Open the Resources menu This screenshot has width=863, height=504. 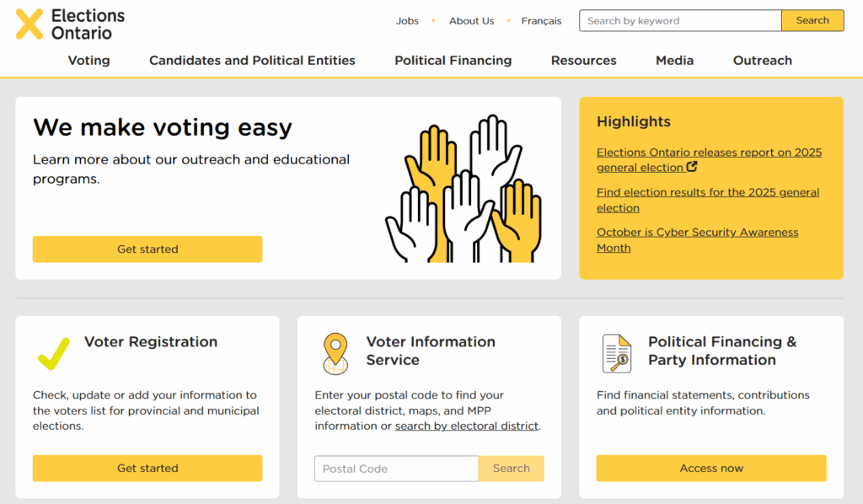(583, 61)
